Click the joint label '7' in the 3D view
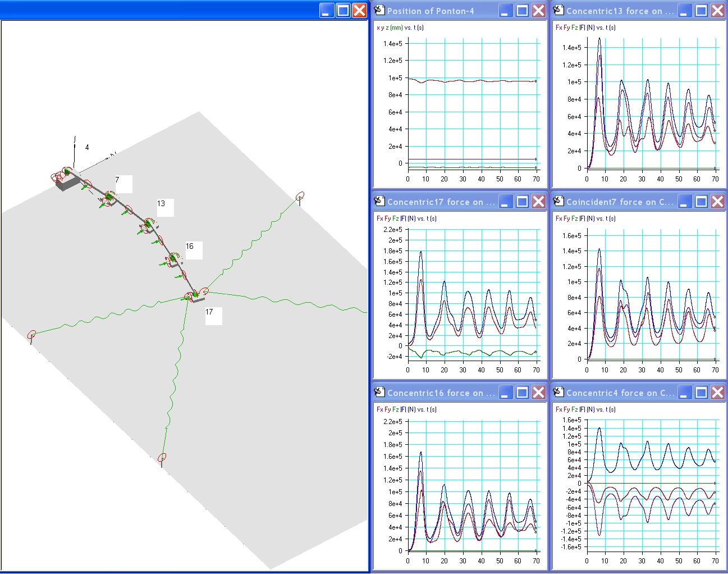728x574 pixels. [x=117, y=180]
